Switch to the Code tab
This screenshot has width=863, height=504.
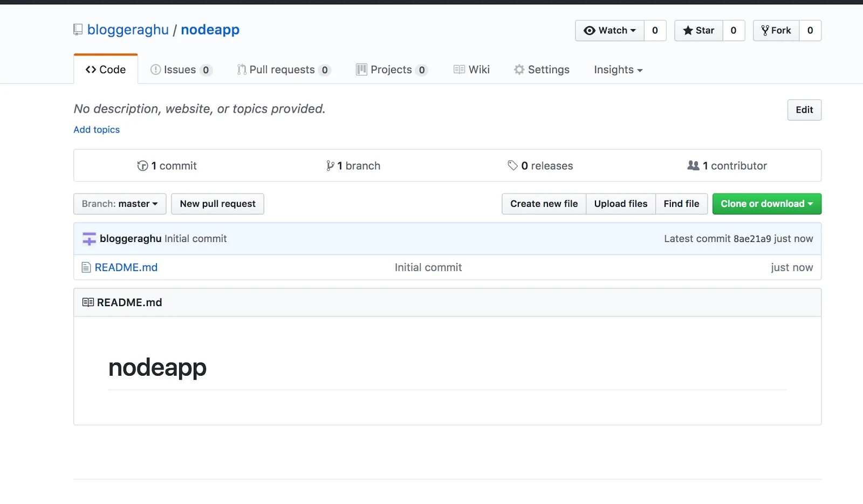point(106,70)
